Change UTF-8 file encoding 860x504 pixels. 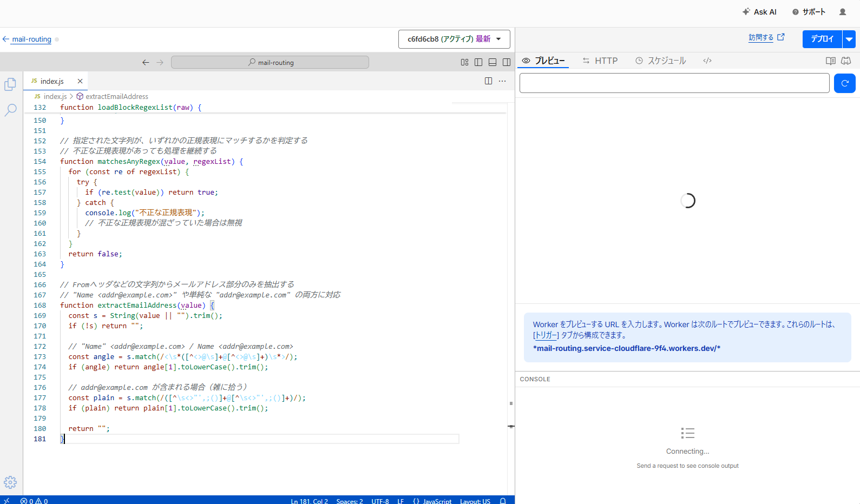point(380,501)
